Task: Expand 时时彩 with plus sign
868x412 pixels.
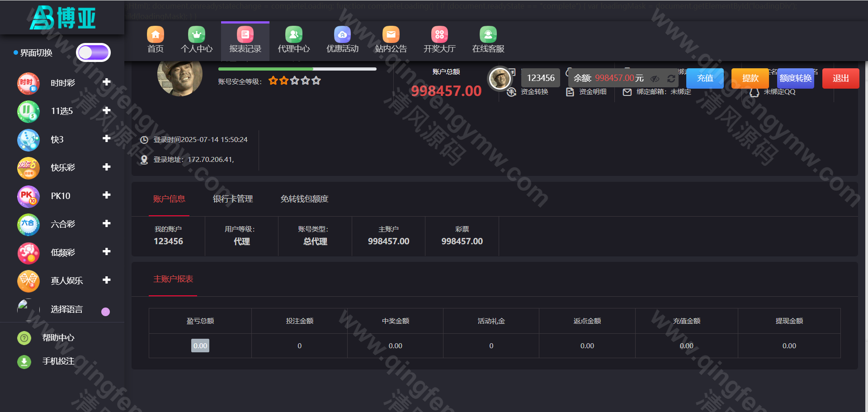Action: click(x=107, y=82)
